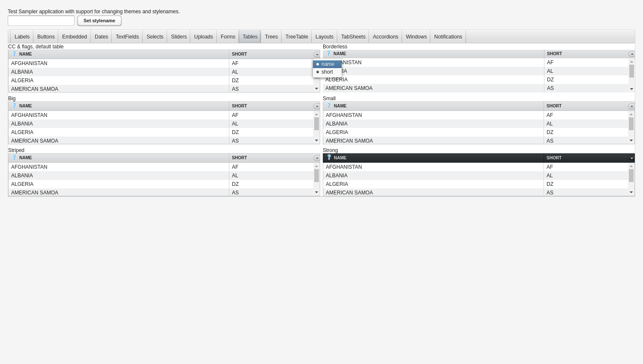
Task: Click scroll down arrow in default table
Action: pos(316,89)
